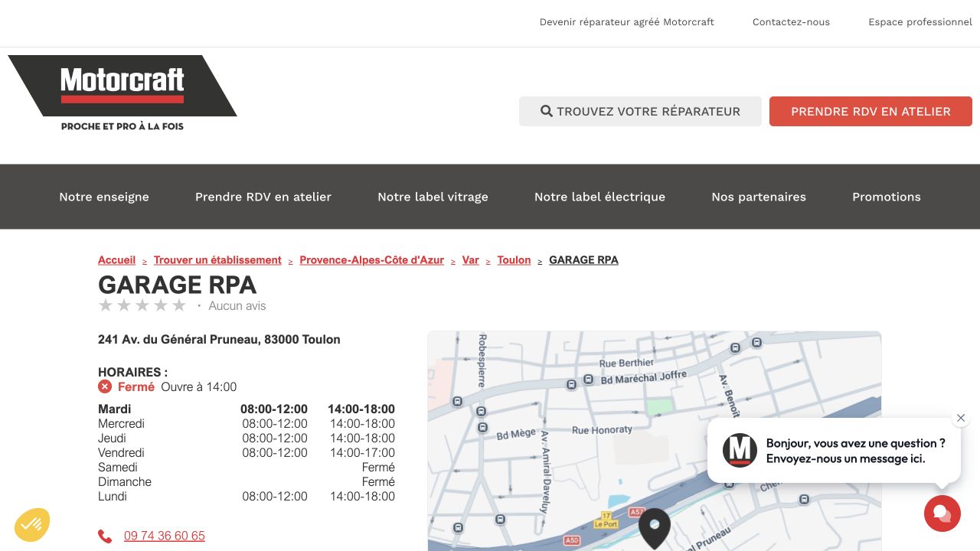Click the Motorcraft logo
This screenshot has height=551, width=980.
(x=122, y=93)
